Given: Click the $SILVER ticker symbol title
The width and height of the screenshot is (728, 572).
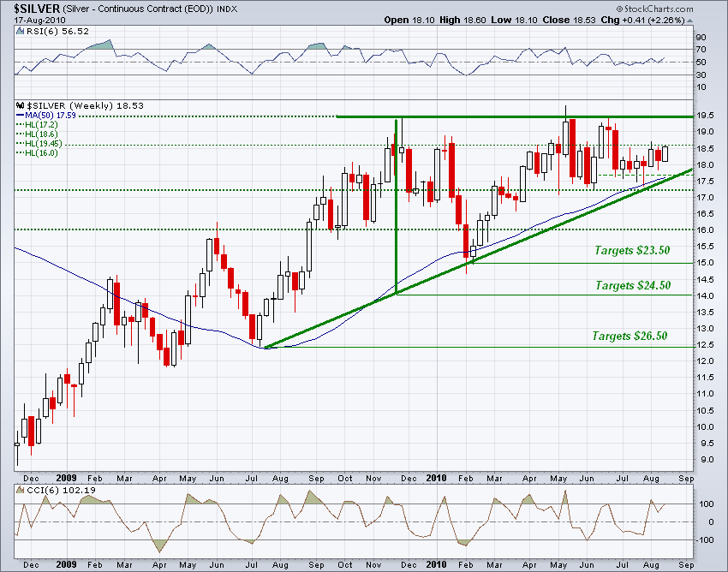Looking at the screenshot, I should coord(37,9).
